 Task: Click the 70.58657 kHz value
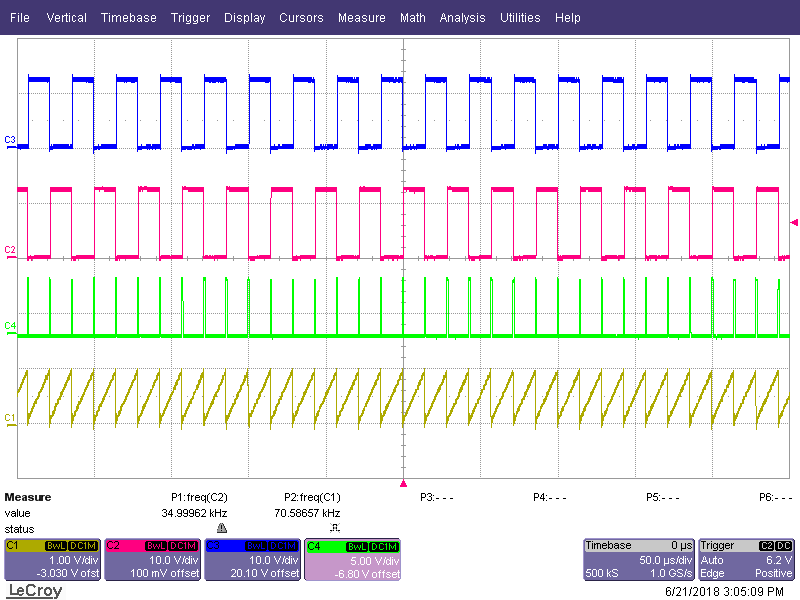(307, 513)
